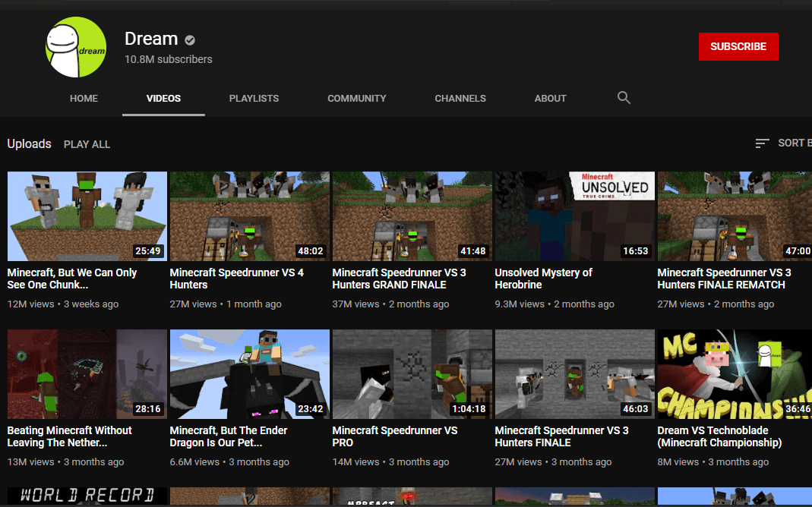Select the Videos tab
This screenshot has width=812, height=507.
(x=163, y=99)
